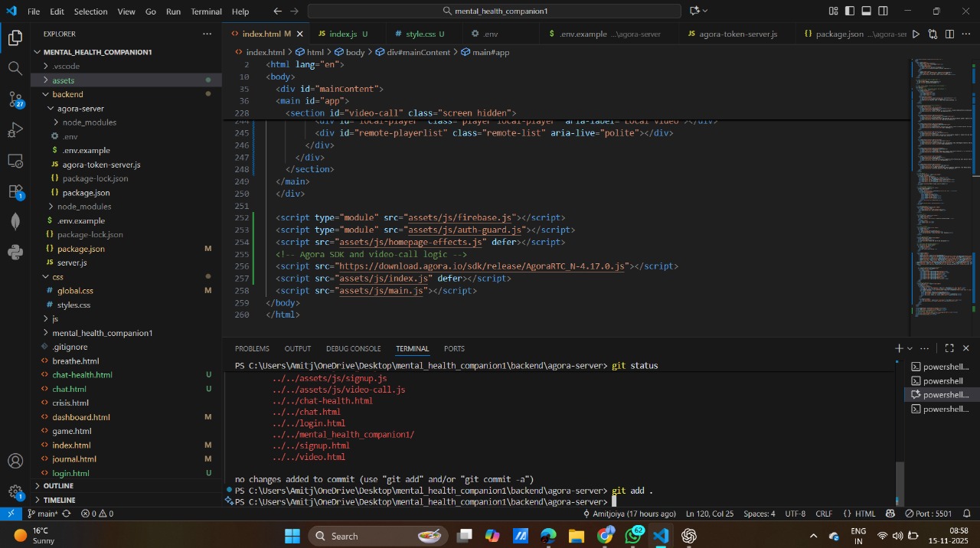980x548 pixels.
Task: Switch to the style.css tab
Action: (x=420, y=34)
